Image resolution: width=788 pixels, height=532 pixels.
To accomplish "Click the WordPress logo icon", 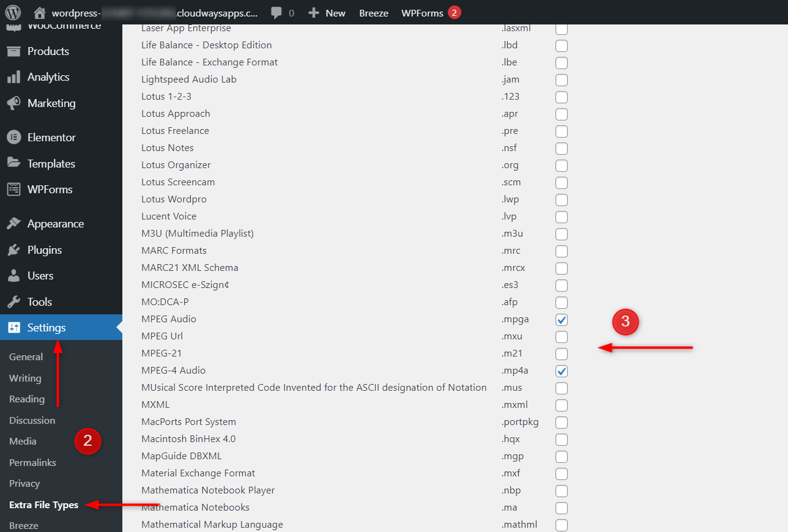I will [x=13, y=12].
